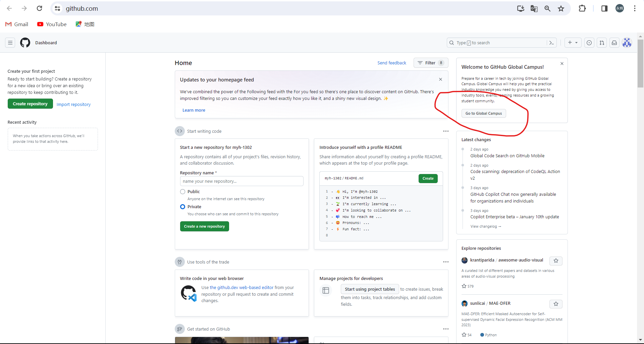Click Start using project tables button
644x344 pixels.
(x=370, y=289)
